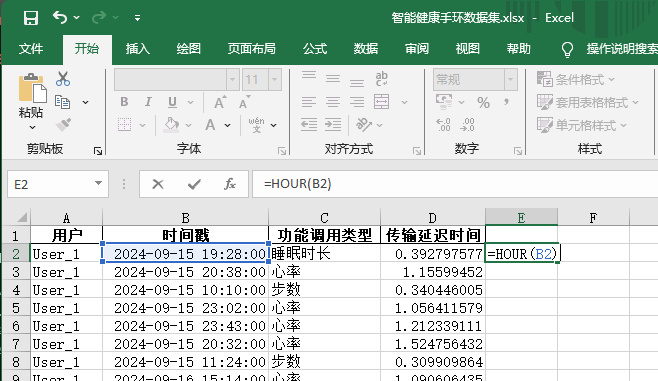Open the copy options dropdown arrow
Image resolution: width=658 pixels, height=381 pixels.
[86, 102]
